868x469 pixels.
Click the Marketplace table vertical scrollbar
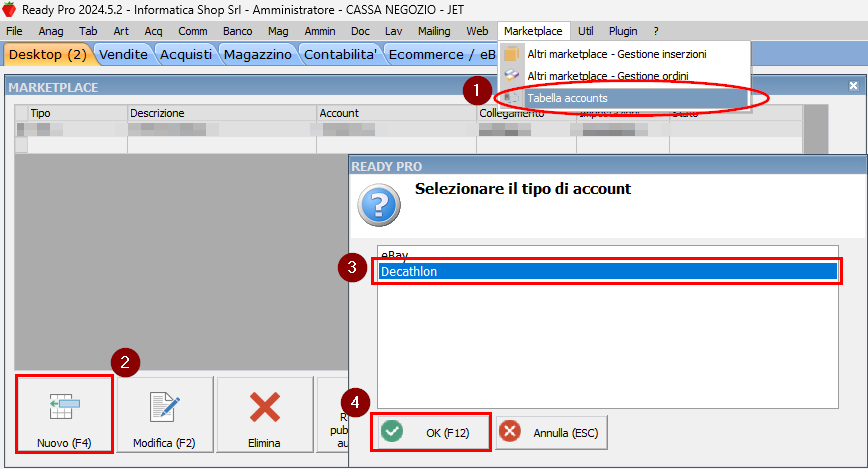tap(815, 129)
